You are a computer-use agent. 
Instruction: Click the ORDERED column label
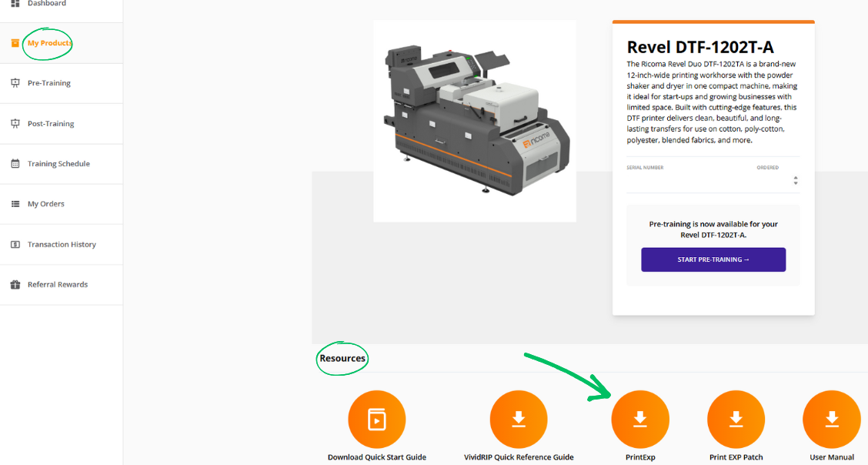click(768, 167)
